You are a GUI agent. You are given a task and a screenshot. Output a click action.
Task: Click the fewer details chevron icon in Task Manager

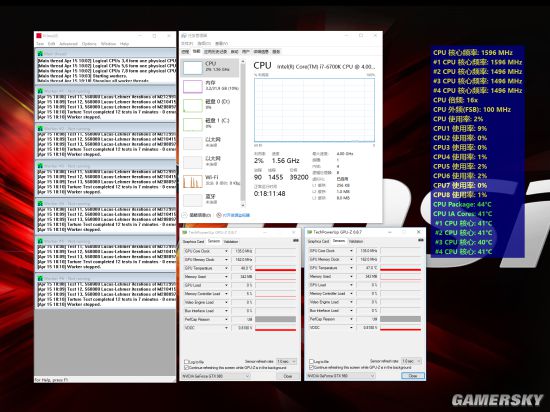click(185, 215)
